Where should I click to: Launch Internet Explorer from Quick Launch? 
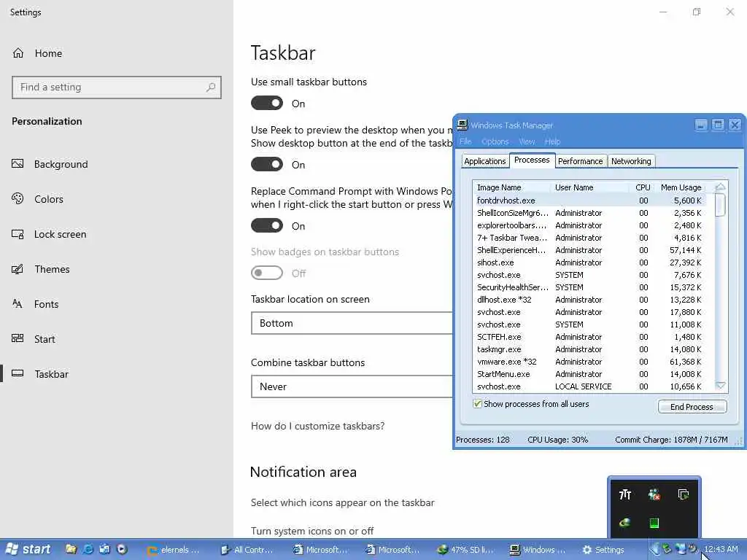click(88, 550)
